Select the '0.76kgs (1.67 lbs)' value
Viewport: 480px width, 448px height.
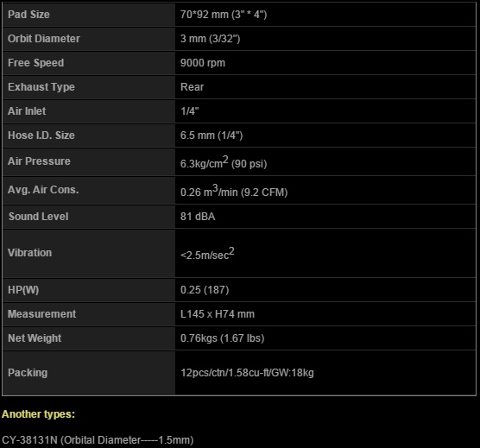222,338
